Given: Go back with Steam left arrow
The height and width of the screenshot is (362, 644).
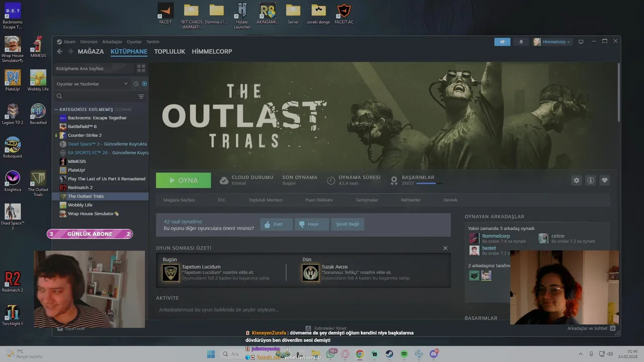Looking at the screenshot, I should tap(59, 51).
